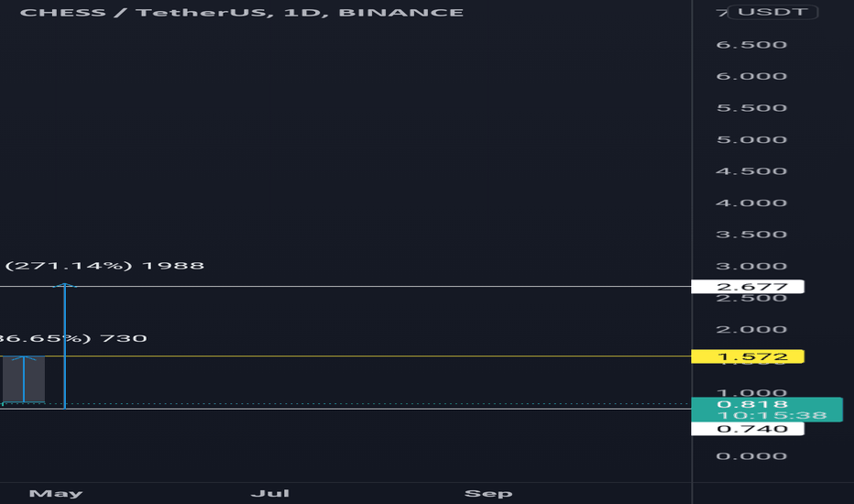This screenshot has width=854, height=504.
Task: Click the 5.000 price scale value
Action: coord(751,139)
